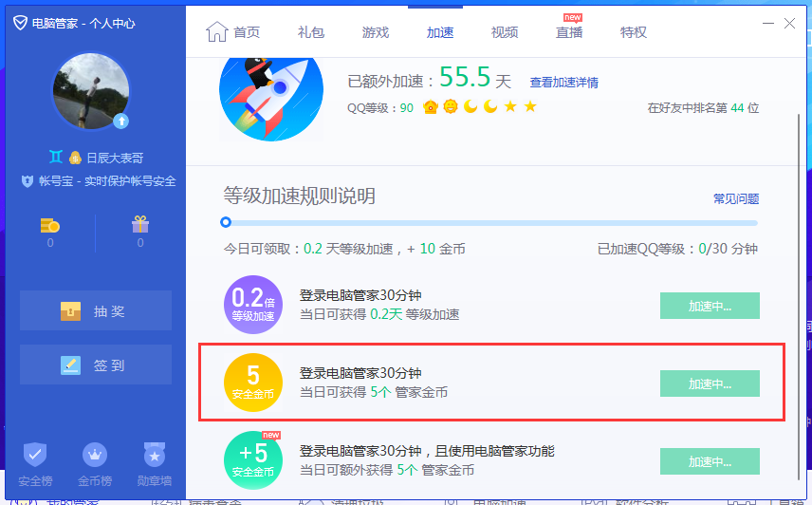Click the first QQ level moon icon

(x=471, y=106)
